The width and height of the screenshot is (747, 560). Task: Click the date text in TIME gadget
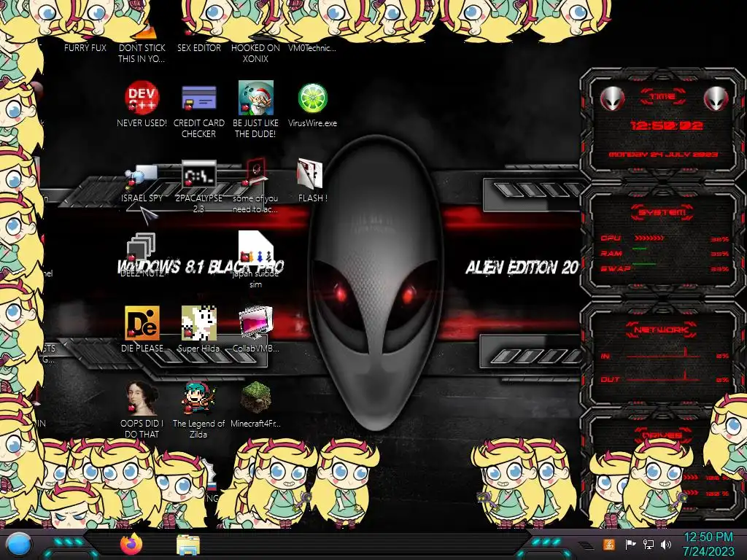[x=664, y=155]
